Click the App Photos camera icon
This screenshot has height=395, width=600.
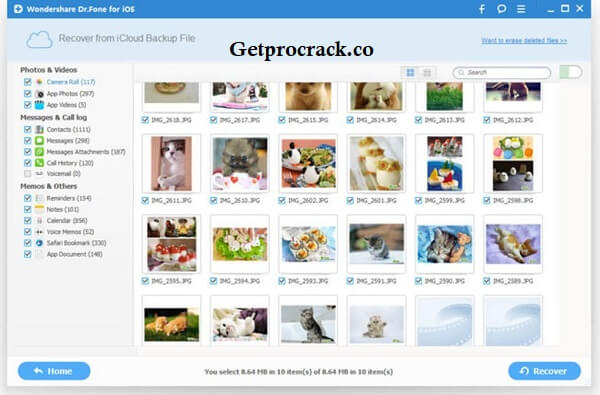39,94
